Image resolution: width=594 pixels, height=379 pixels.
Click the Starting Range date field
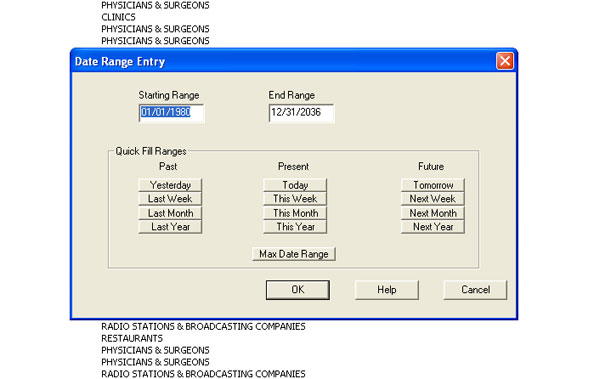click(x=172, y=113)
